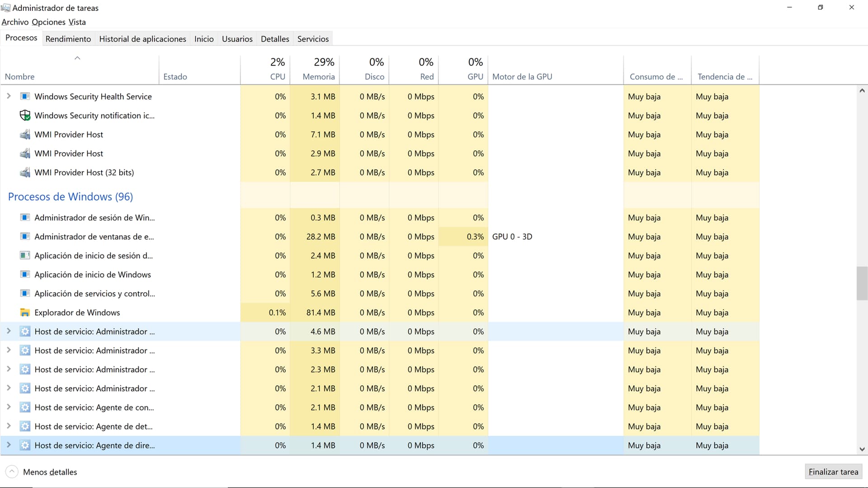868x488 pixels.
Task: Click the vertical scrollbar thumb
Action: 862,283
